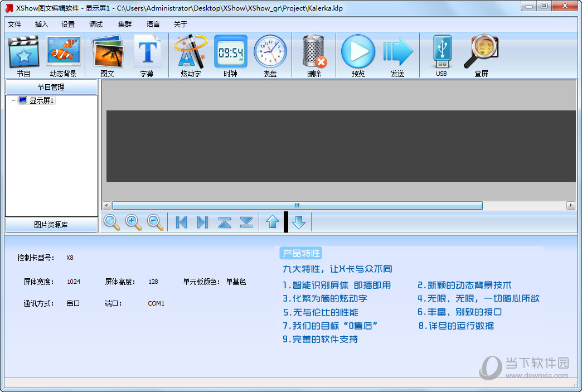Click the 删除 trash can icon
This screenshot has width=582, height=392.
[x=314, y=52]
